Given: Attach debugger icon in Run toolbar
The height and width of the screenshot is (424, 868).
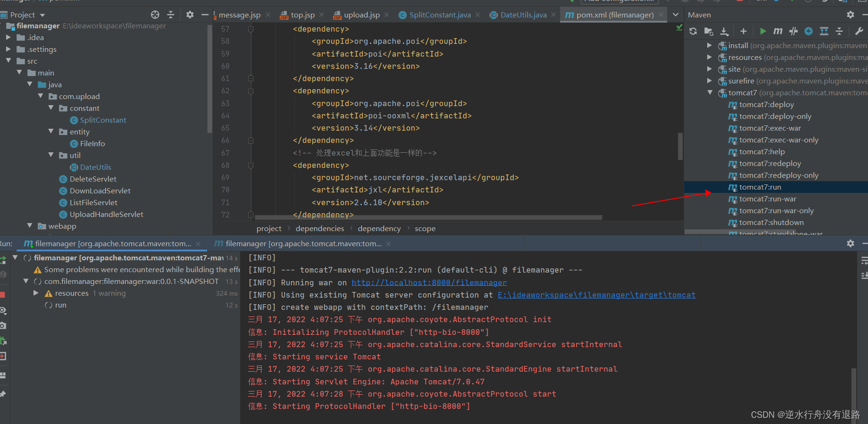Looking at the screenshot, I should coord(3,341).
